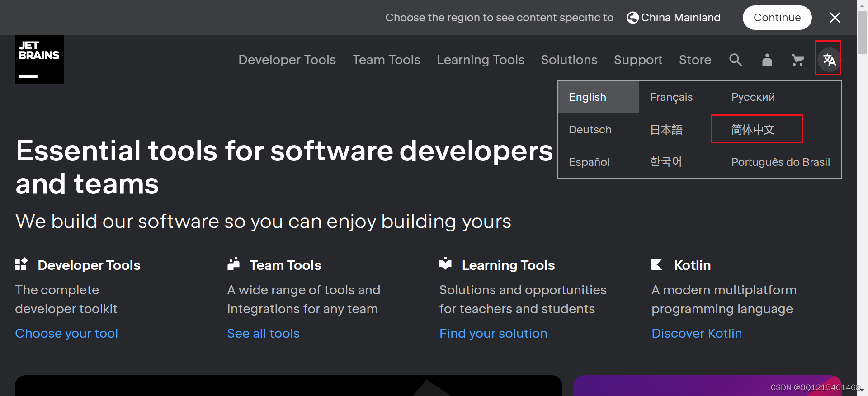Click the search magnifier icon
Viewport: 868px width, 396px height.
click(x=736, y=60)
